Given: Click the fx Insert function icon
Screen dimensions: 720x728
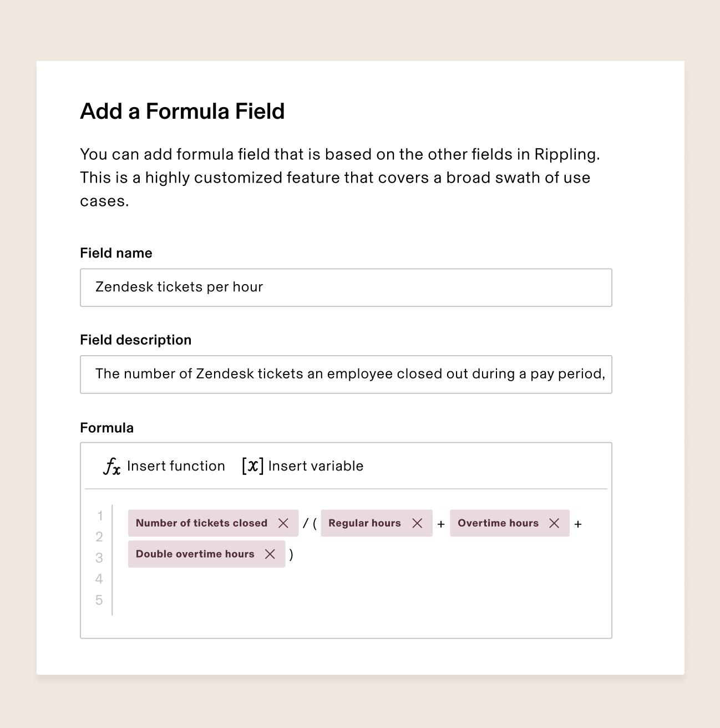Looking at the screenshot, I should (x=111, y=466).
